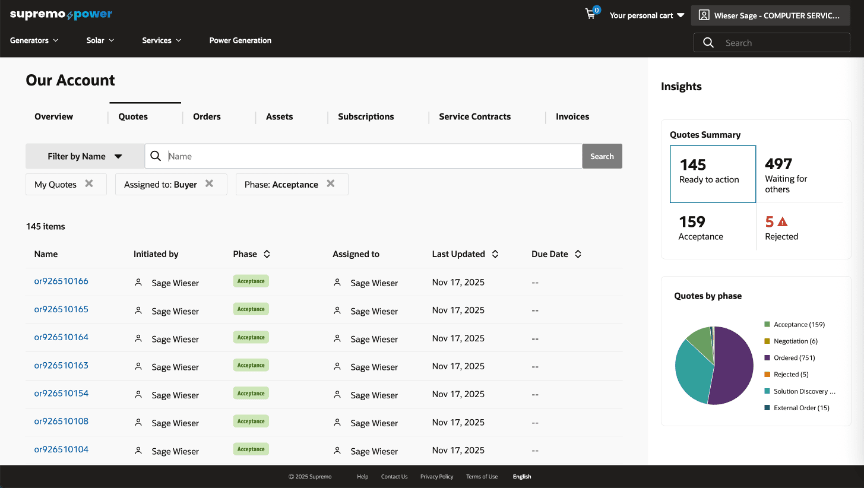Click the magnifier icon in top search
Image resolution: width=864 pixels, height=488 pixels.
709,42
